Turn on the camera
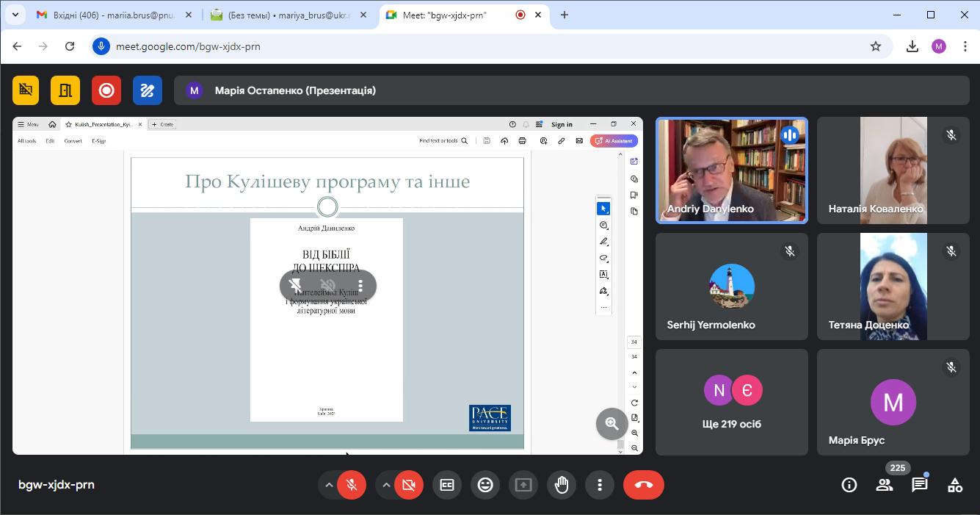This screenshot has height=515, width=980. tap(409, 485)
